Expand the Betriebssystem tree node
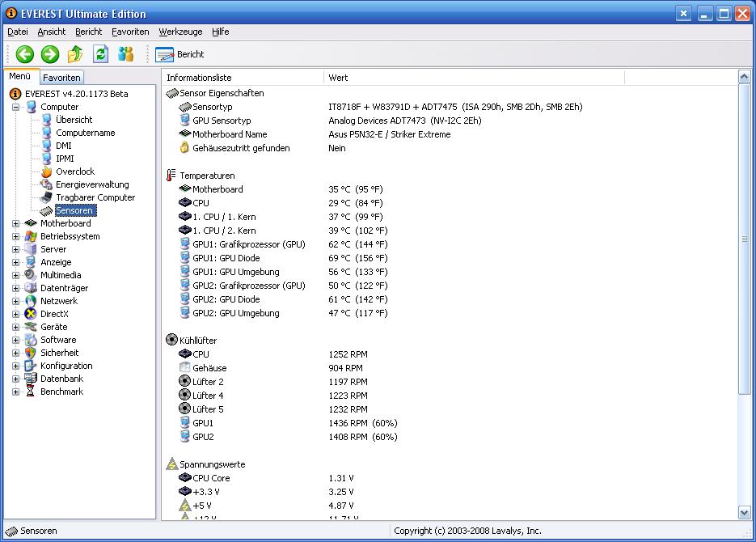756x542 pixels. pyautogui.click(x=16, y=236)
